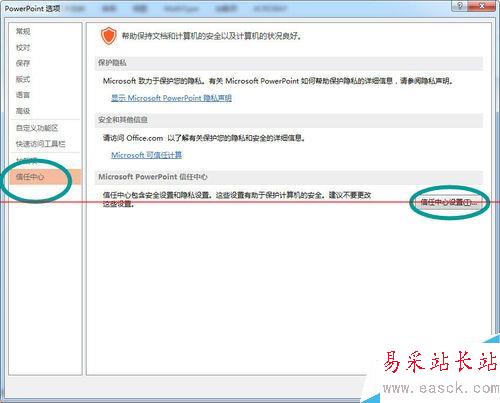Click the 信任中心设置 button
Screen dimensions: 500x403
click(448, 202)
